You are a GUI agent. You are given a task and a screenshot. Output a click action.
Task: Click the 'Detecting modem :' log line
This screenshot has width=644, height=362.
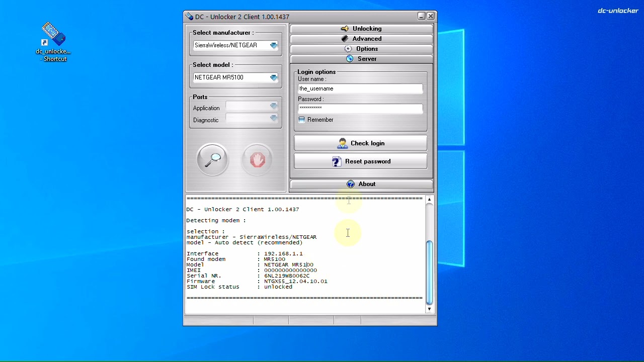[x=216, y=220]
